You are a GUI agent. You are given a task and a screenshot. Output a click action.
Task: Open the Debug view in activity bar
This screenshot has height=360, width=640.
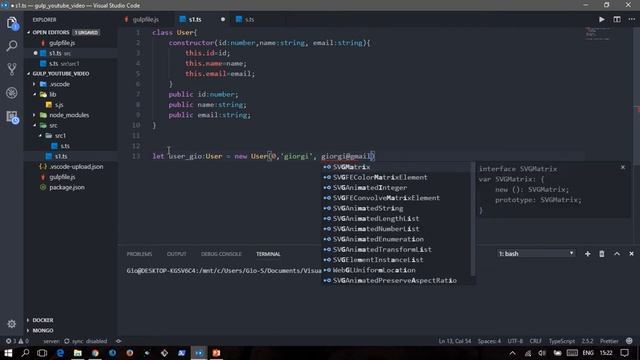tap(12, 93)
